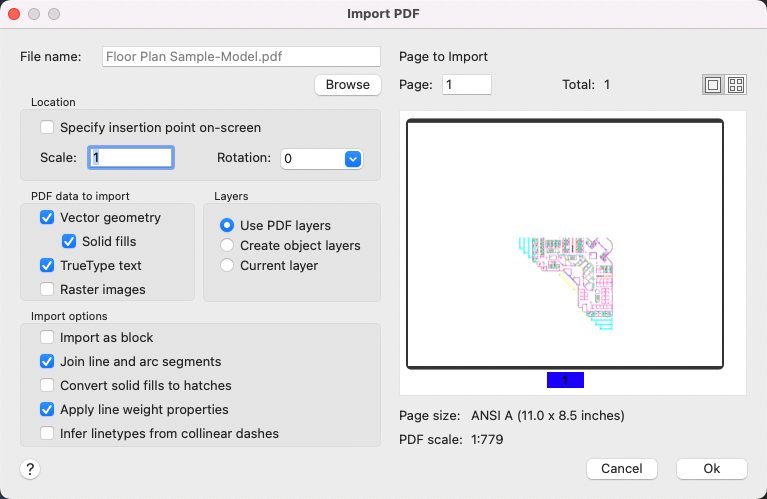The image size is (767, 499).
Task: Click the Browse button
Action: pos(348,85)
